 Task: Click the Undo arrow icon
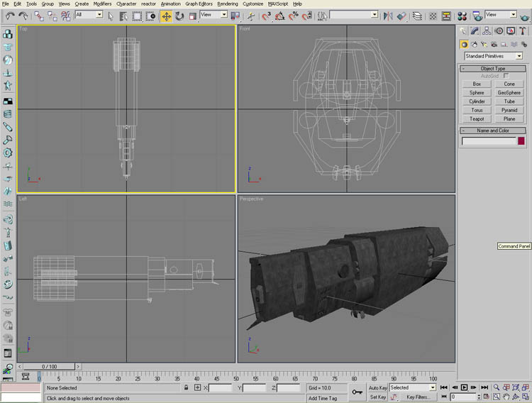pos(10,15)
